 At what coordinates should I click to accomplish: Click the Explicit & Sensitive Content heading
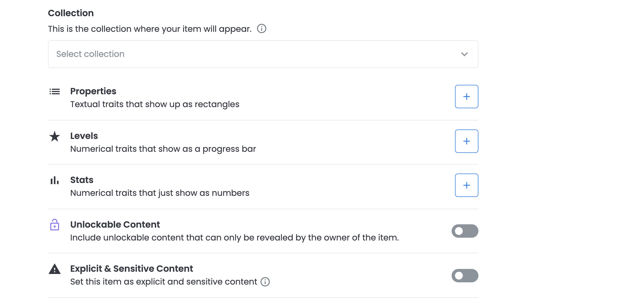pos(132,269)
